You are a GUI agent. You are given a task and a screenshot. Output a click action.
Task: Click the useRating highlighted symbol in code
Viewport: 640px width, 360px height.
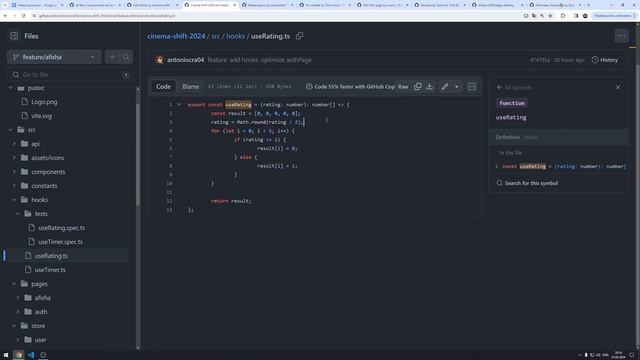pos(238,104)
